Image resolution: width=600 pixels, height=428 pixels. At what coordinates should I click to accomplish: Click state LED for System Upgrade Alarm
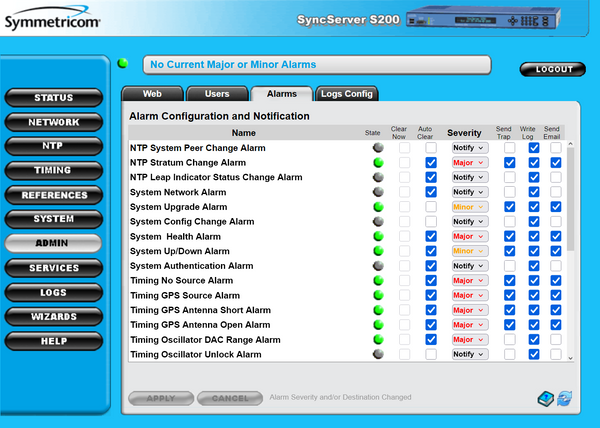pos(378,207)
